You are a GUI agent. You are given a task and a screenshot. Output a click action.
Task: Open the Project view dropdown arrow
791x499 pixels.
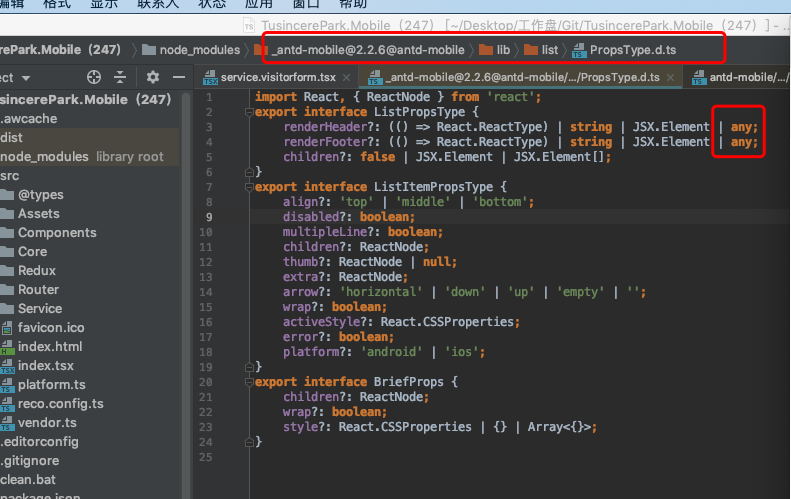pyautogui.click(x=26, y=78)
